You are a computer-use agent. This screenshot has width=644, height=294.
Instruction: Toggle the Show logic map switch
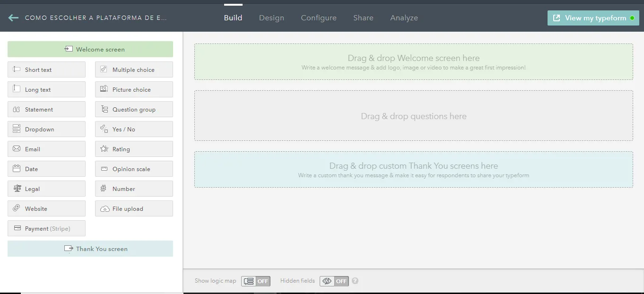(x=256, y=281)
